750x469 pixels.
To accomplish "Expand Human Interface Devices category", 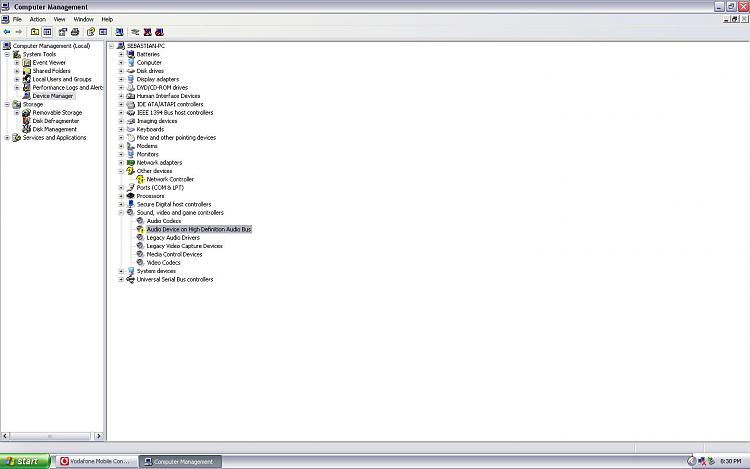I will [121, 96].
